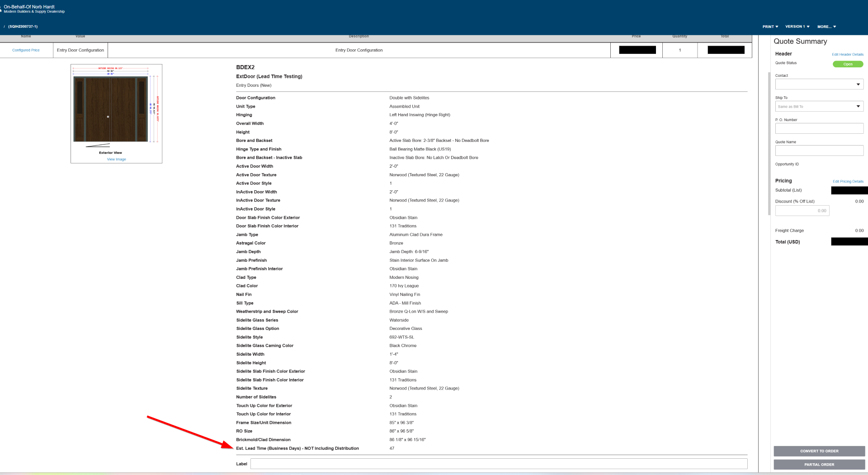Viewport: 868px width, 475px height.
Task: Focus the Quote Name input field
Action: [x=819, y=150]
